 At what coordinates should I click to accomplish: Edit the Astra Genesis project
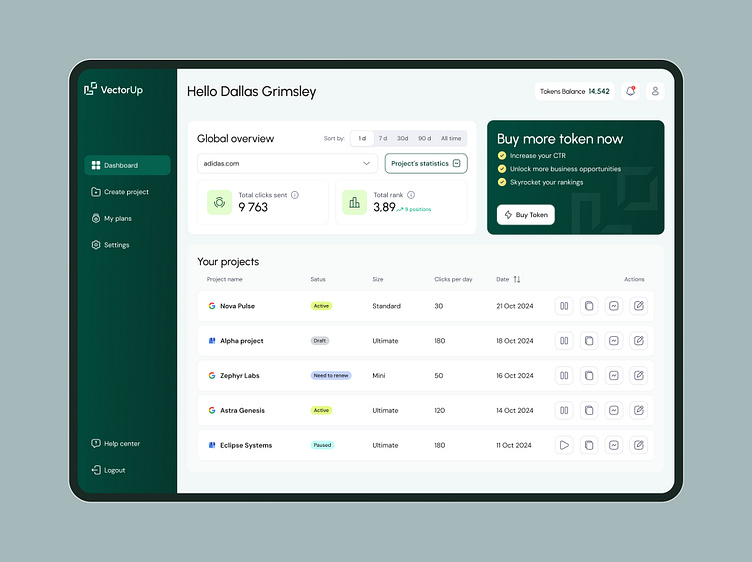(x=639, y=410)
